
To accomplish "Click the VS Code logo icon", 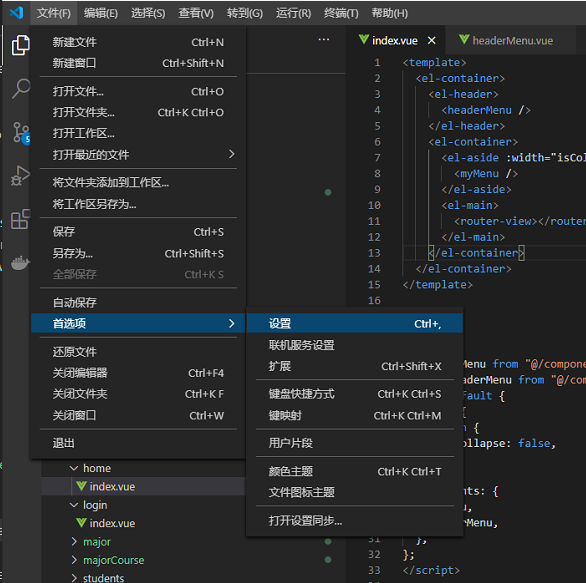I will coord(16,13).
